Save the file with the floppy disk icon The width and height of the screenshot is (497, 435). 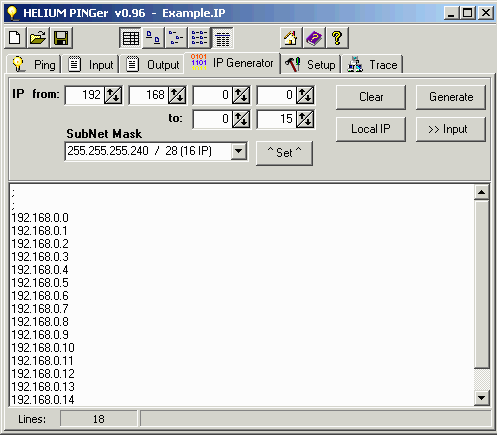click(x=61, y=38)
